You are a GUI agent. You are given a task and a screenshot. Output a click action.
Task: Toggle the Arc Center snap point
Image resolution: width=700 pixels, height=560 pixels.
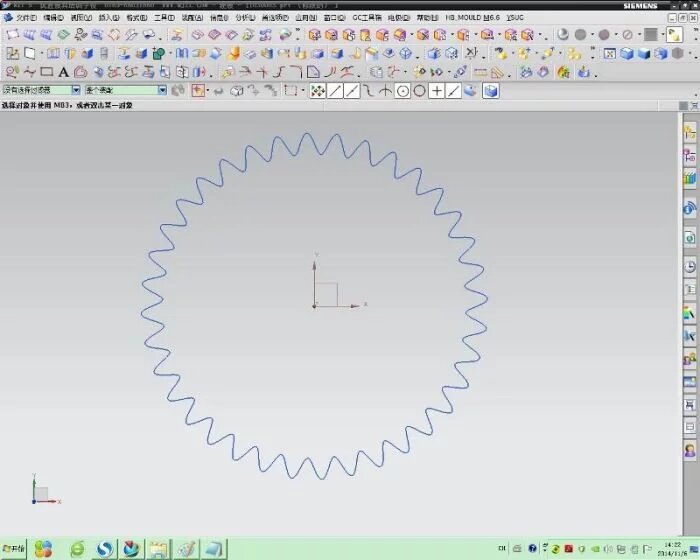(x=403, y=91)
